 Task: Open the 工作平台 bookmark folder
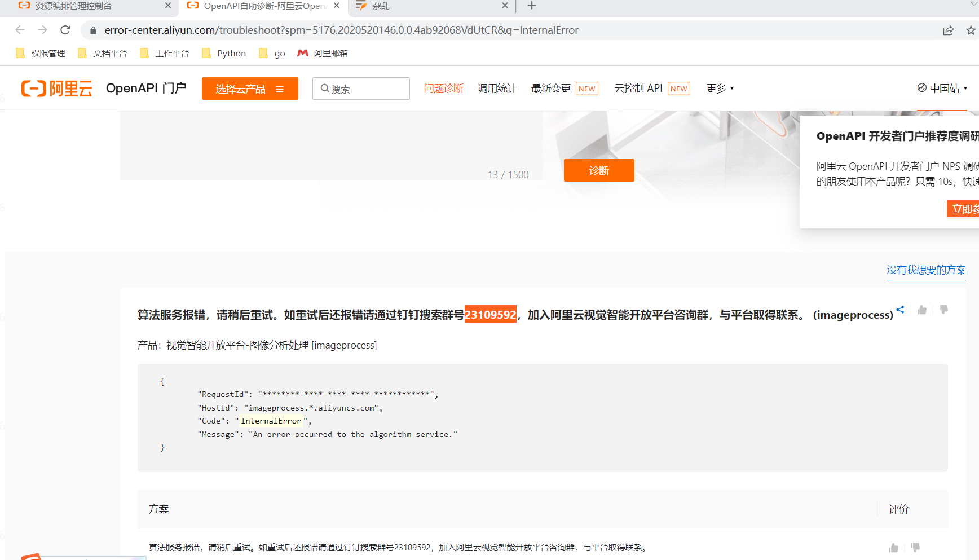165,53
